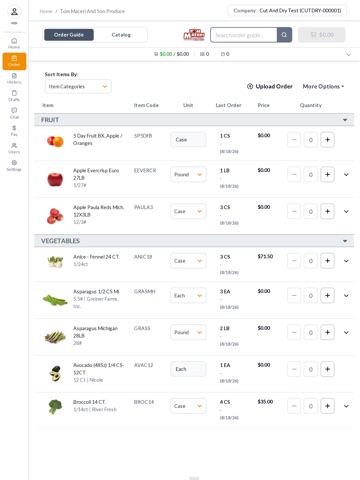The width and height of the screenshot is (360, 480).
Task: Increase quantity of Anise Fennel 24 CT
Action: point(327,261)
